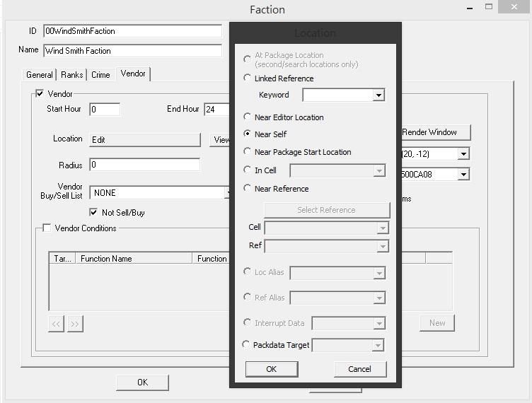Viewport: 532px width, 403px height.
Task: Maximize the Faction window
Action: [489, 7]
